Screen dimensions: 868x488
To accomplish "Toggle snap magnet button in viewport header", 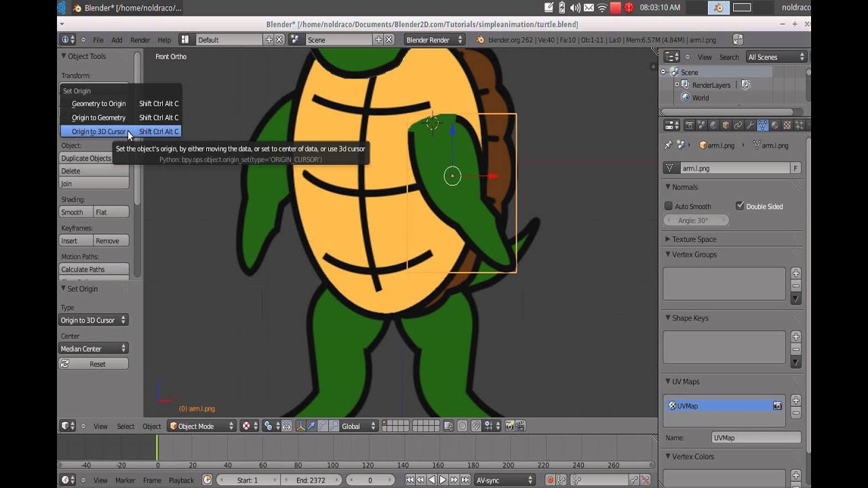I will (x=476, y=426).
